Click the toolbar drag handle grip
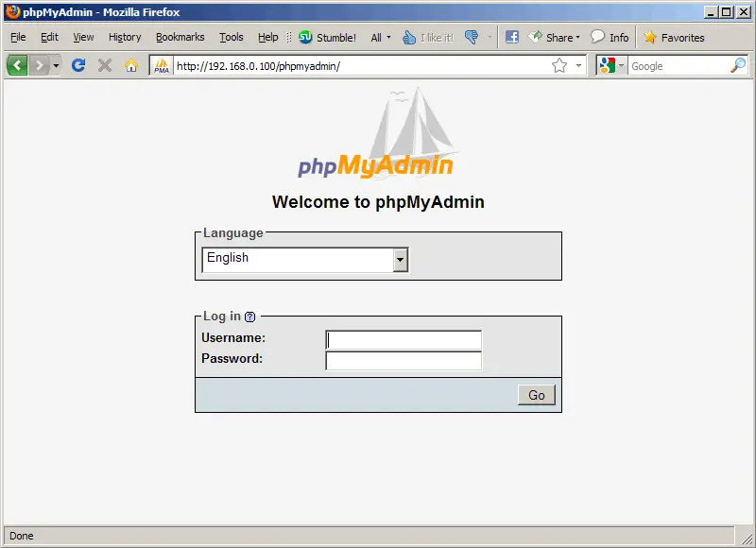Image resolution: width=756 pixels, height=548 pixels. pos(289,37)
